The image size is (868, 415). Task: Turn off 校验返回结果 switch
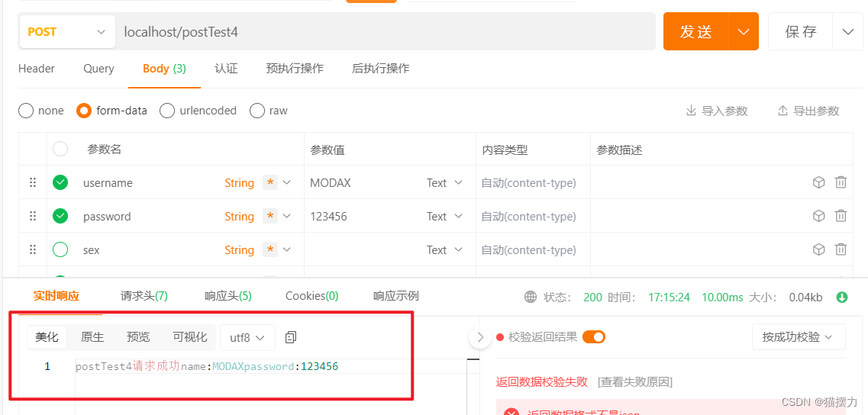pos(593,336)
